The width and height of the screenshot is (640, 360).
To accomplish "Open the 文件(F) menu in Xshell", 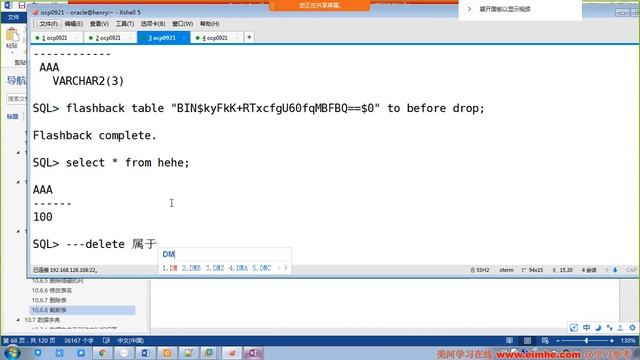I will [48, 24].
